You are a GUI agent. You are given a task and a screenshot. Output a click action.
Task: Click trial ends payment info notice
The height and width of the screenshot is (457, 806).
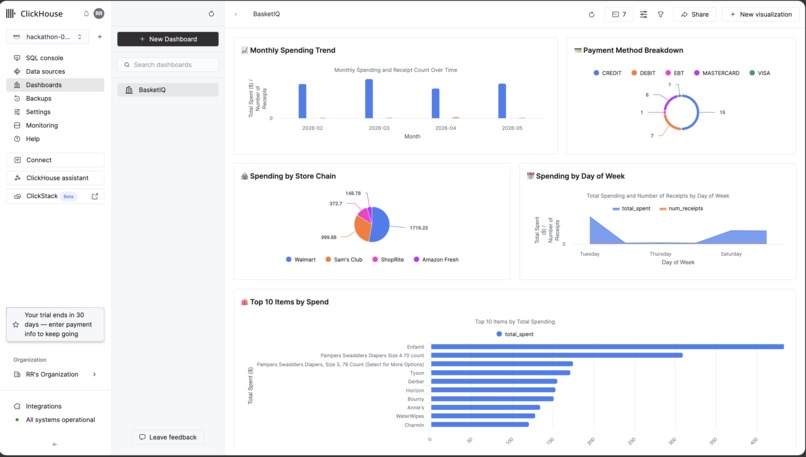(56, 324)
